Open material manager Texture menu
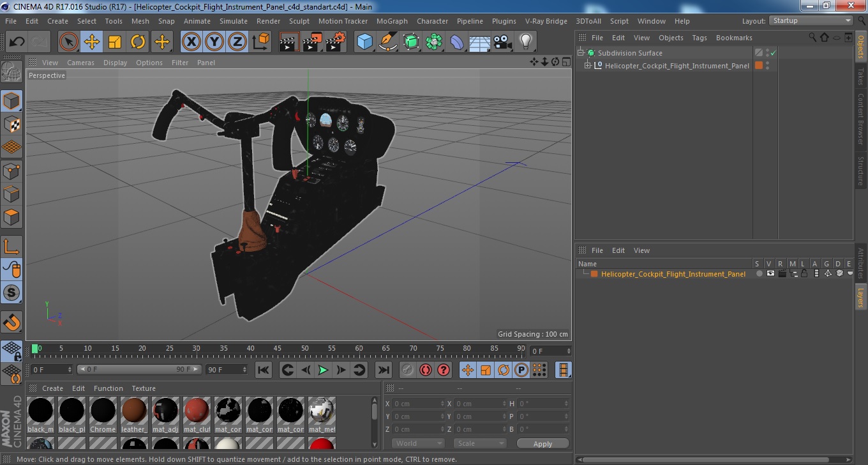This screenshot has width=868, height=465. pos(144,388)
